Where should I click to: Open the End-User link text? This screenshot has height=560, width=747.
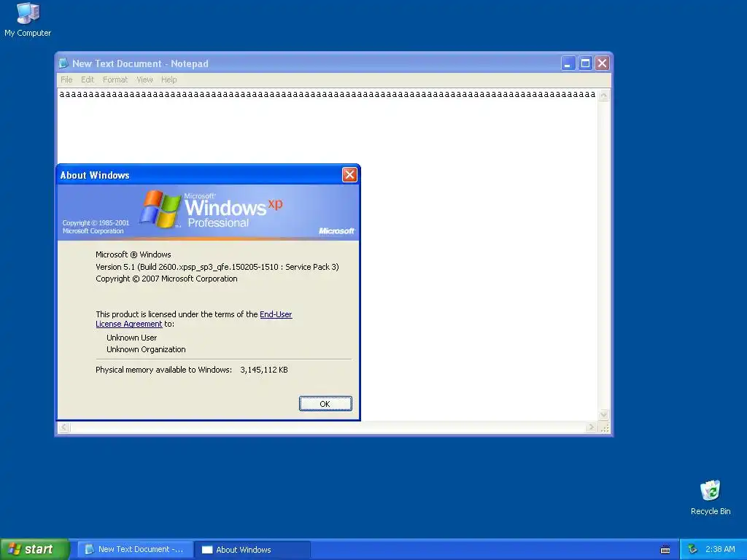coord(276,314)
